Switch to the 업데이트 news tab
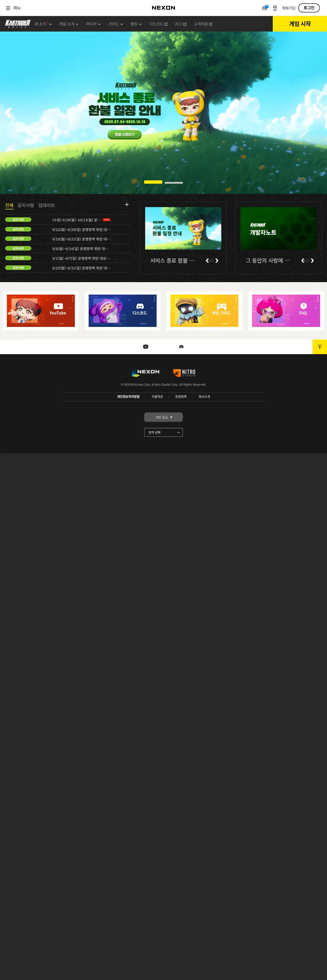Viewport: 327px width, 980px height. 46,205
